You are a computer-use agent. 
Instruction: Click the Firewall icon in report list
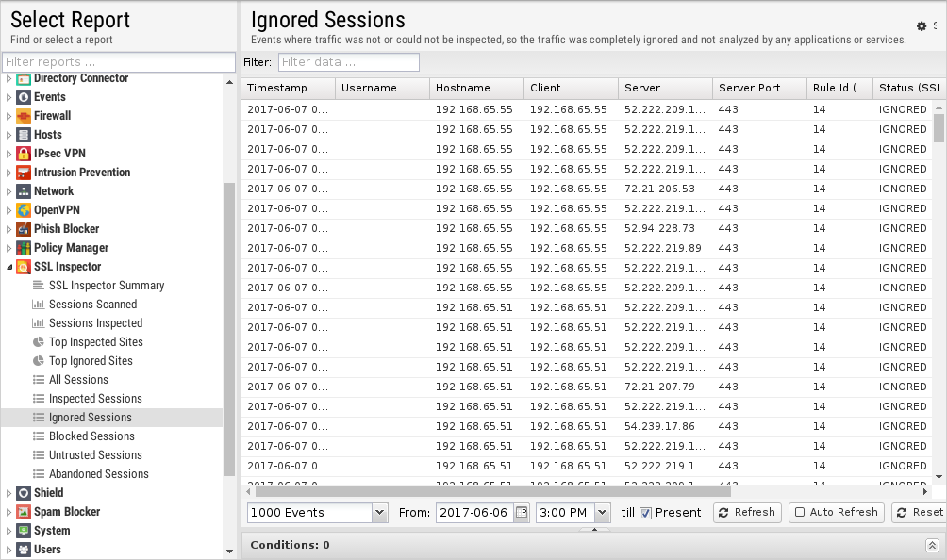(x=24, y=116)
